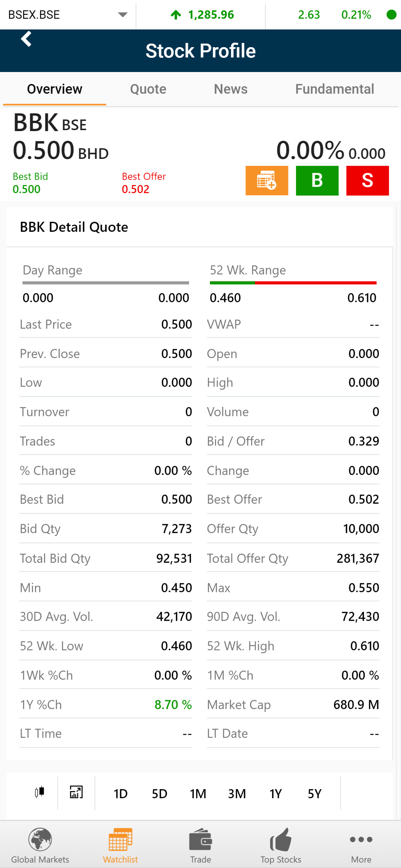Tap the Turnover row
Image resolution: width=401 pixels, height=868 pixels.
click(106, 412)
